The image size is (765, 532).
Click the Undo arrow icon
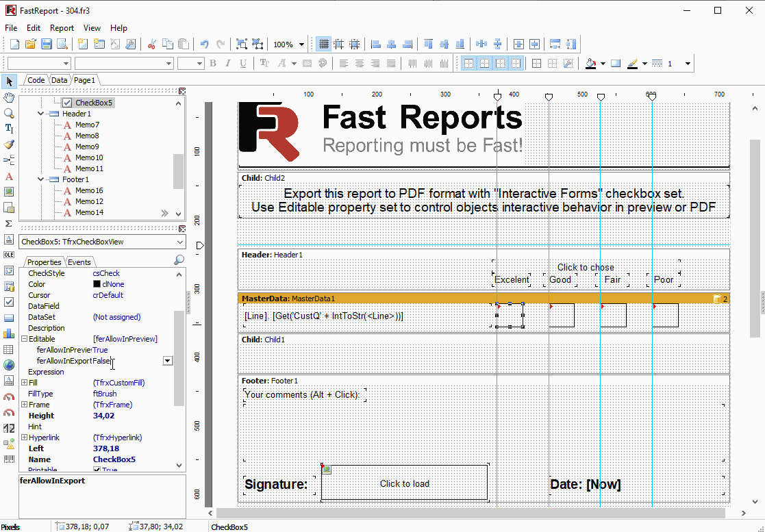coord(204,45)
